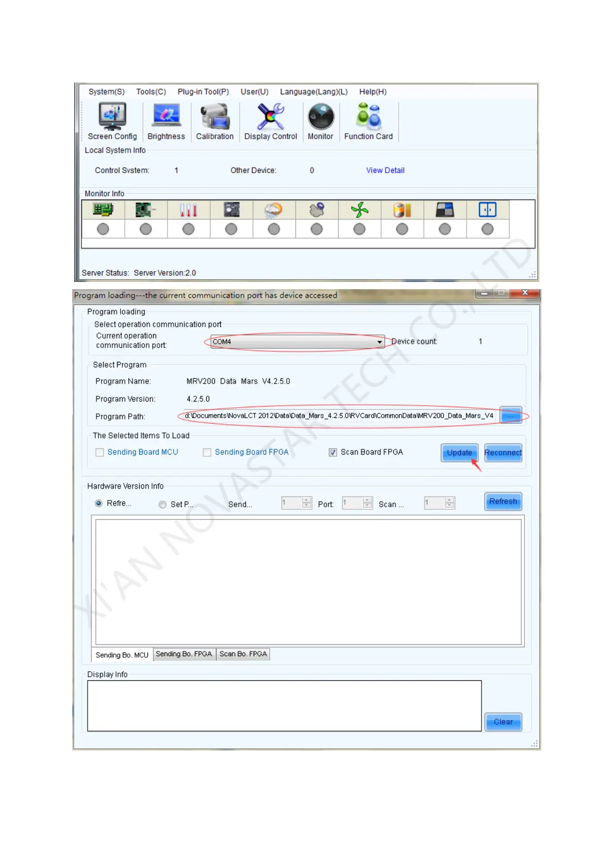This screenshot has width=614, height=868.
Task: Select the weather cloud humidity monitor icon
Action: (274, 210)
